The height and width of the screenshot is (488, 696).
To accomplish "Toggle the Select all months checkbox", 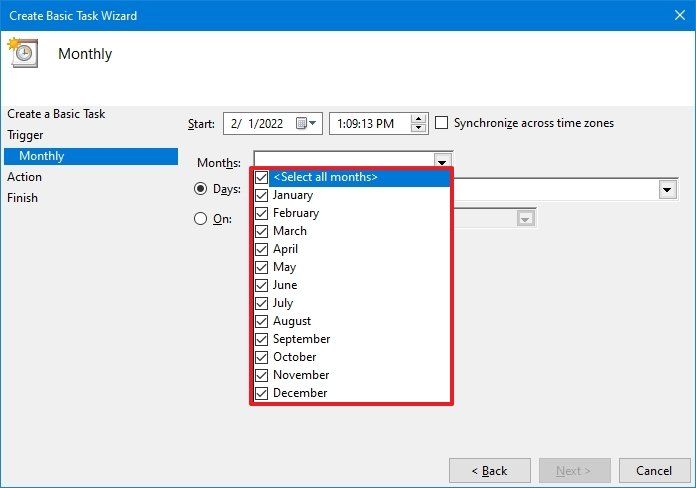I will 261,177.
